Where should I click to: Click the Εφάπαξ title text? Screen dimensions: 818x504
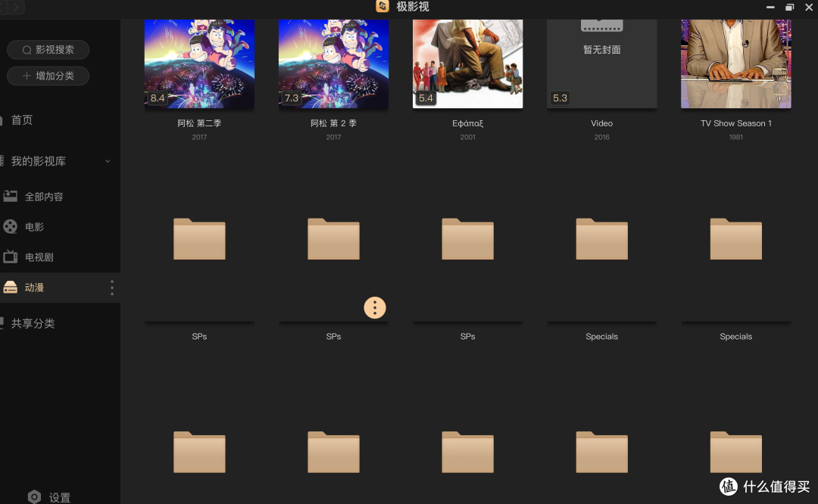point(467,123)
